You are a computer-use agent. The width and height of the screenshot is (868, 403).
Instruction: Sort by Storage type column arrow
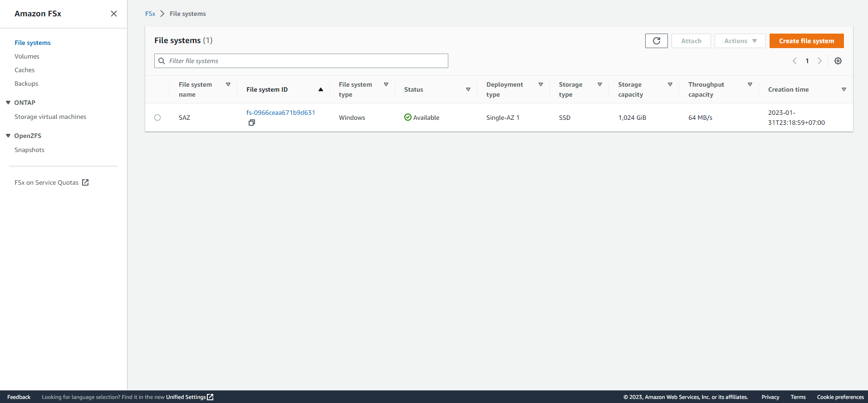coord(600,84)
